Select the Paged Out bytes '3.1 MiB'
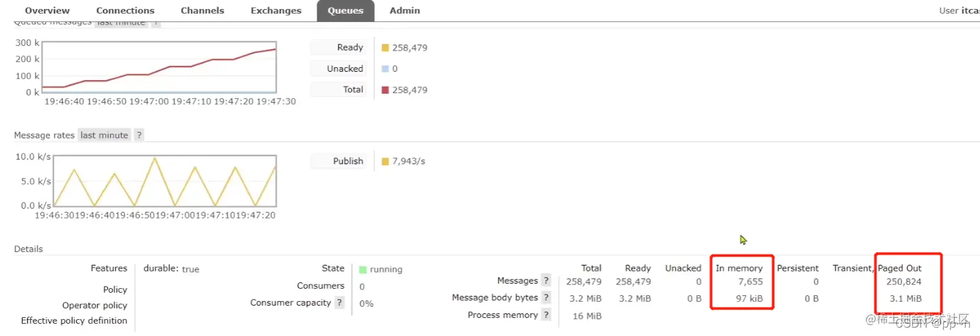The height and width of the screenshot is (336, 980). (905, 298)
